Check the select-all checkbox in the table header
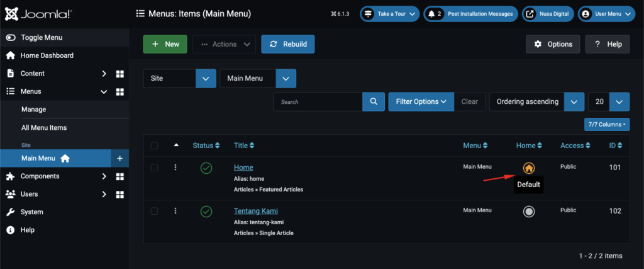 [155, 146]
